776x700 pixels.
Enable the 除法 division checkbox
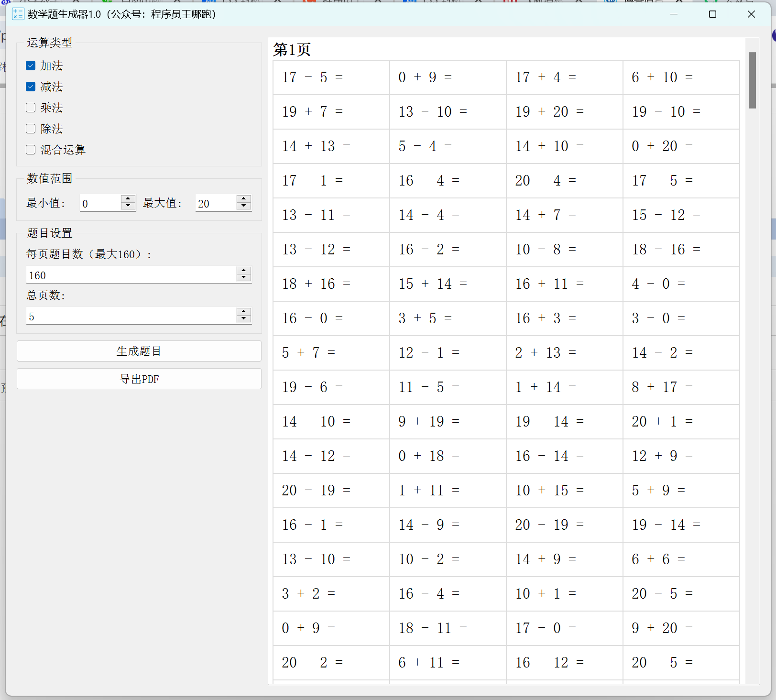[31, 129]
